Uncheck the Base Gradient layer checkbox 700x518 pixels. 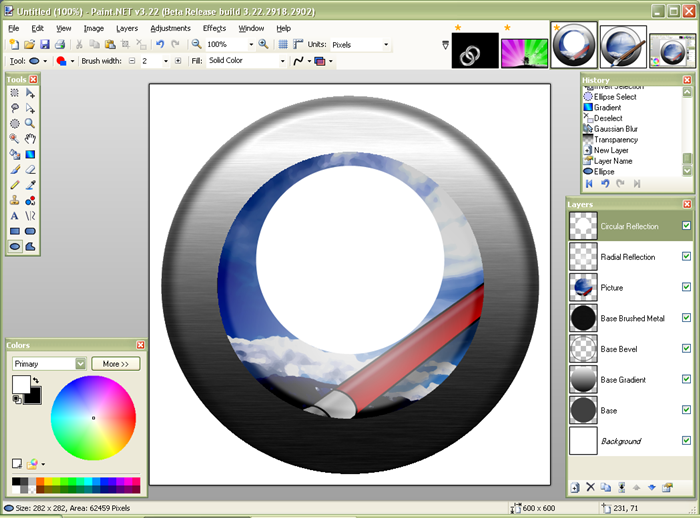click(x=686, y=379)
